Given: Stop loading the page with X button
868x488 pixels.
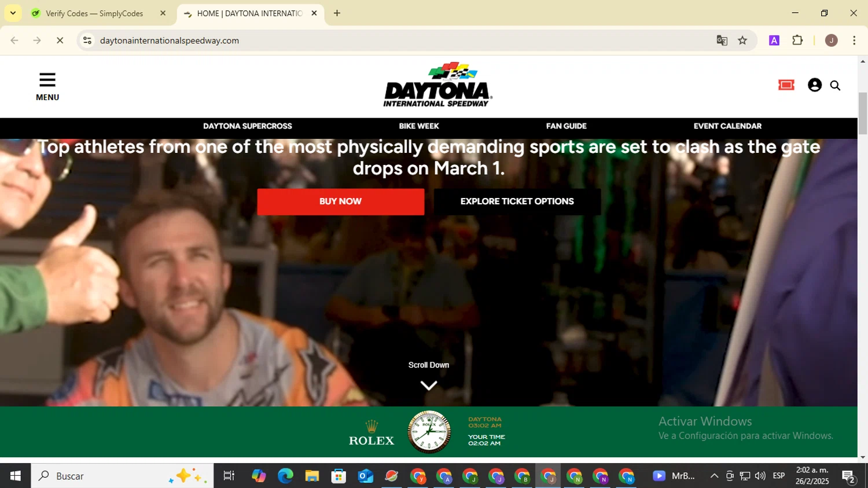Looking at the screenshot, I should pos(60,41).
